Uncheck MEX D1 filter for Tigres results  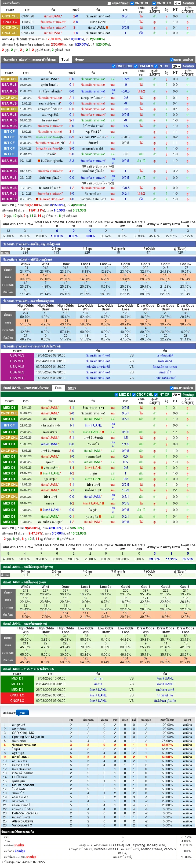[x=116, y=395]
